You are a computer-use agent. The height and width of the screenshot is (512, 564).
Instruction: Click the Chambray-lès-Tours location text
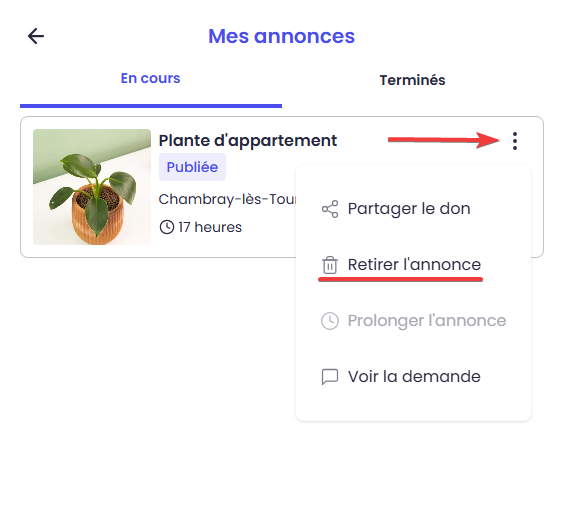(227, 199)
